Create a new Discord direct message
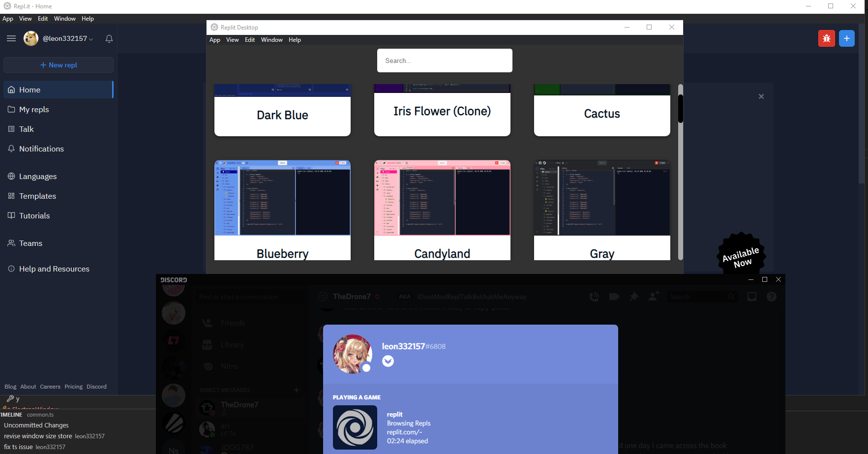This screenshot has width=868, height=454. coord(297,390)
